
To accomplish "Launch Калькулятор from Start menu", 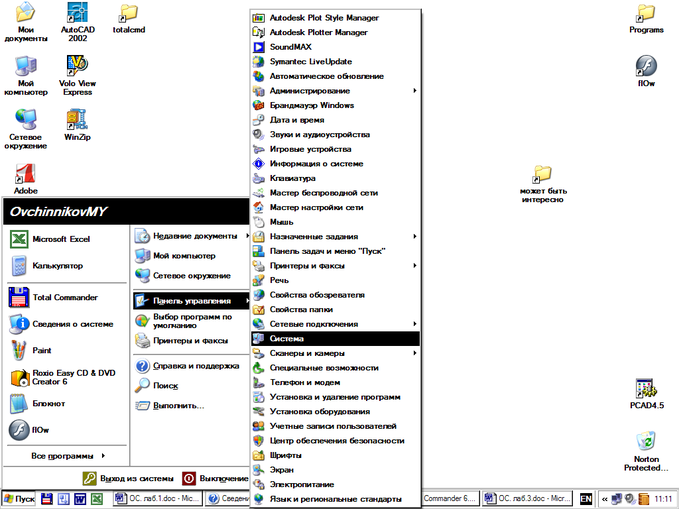I will [67, 266].
